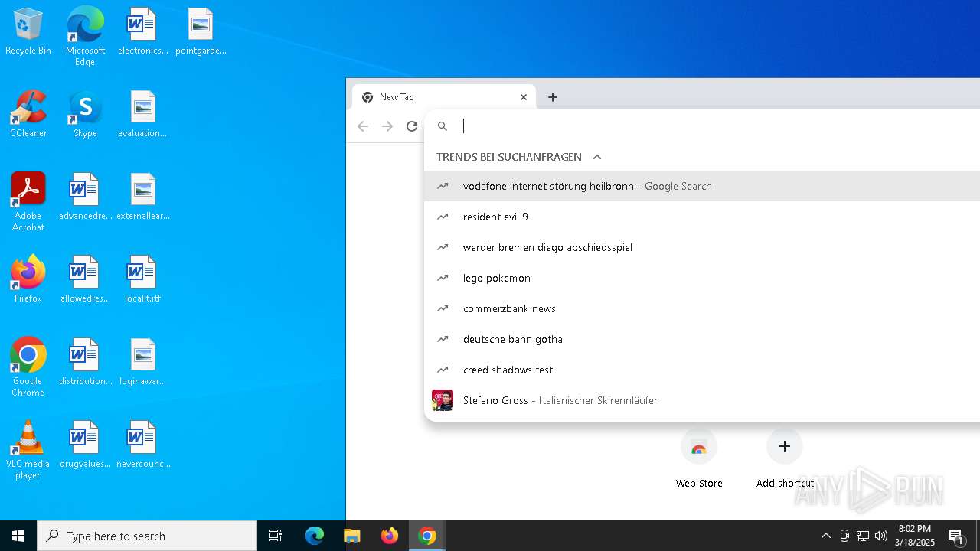Viewport: 980px width, 551px height.
Task: Open VLC media player desktop shortcut
Action: [x=28, y=449]
